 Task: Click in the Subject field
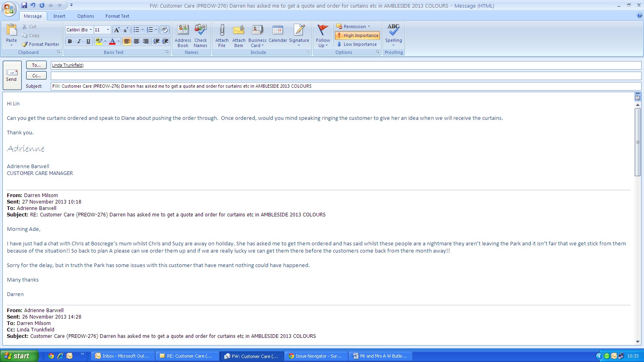(x=346, y=86)
